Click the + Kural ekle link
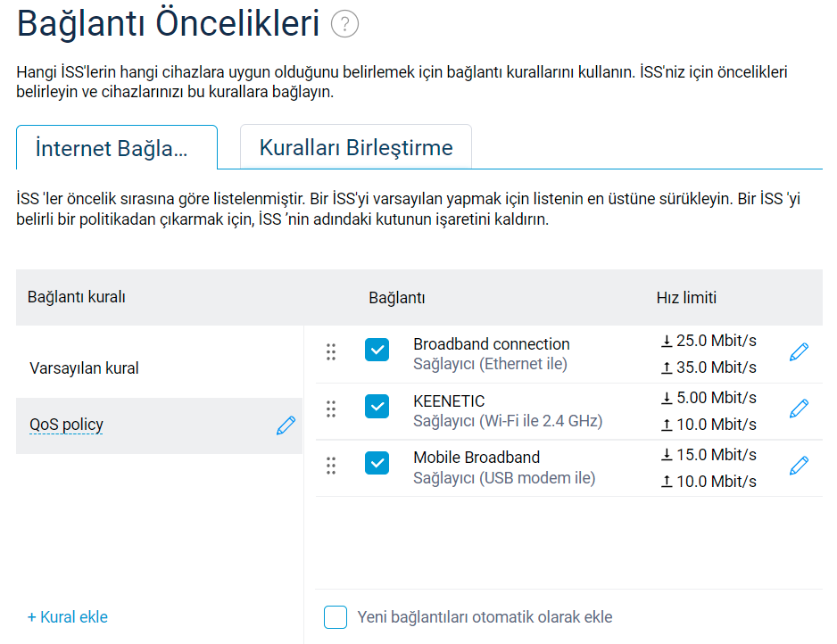 point(68,617)
